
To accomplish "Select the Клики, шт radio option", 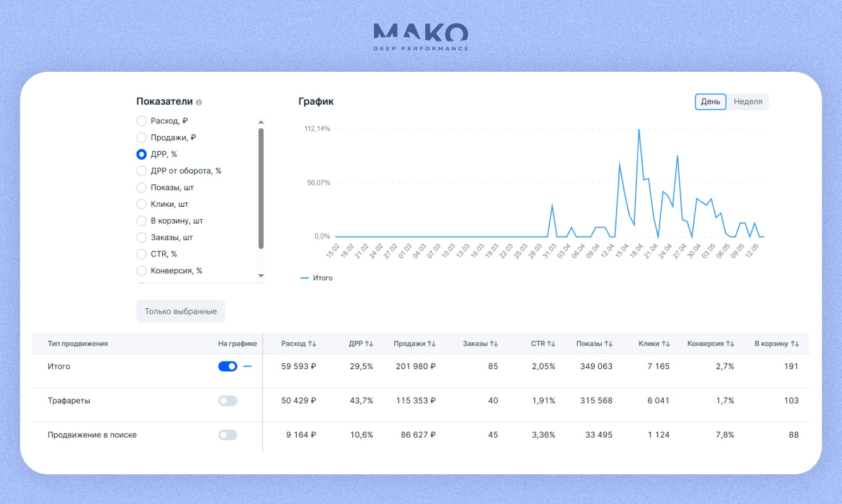I will click(141, 204).
